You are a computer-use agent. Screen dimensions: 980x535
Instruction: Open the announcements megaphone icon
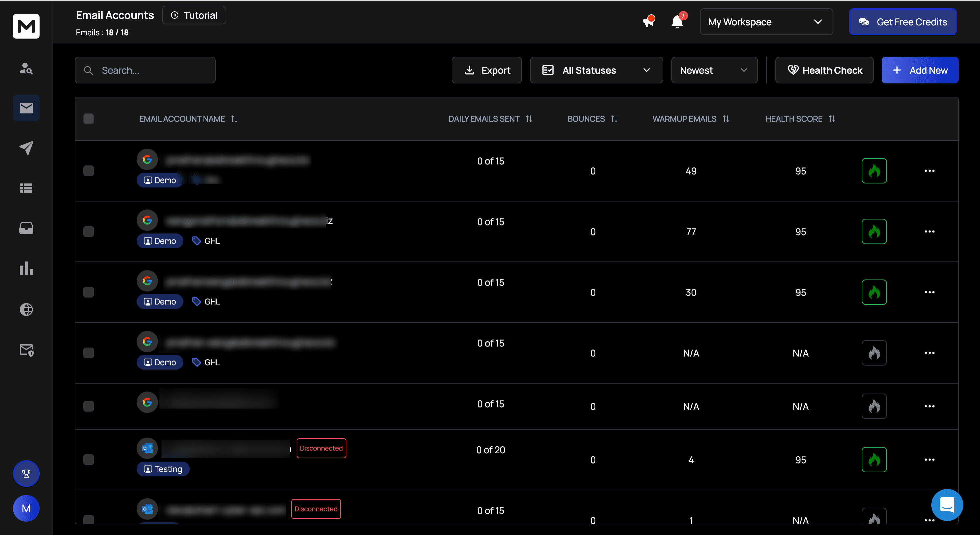(648, 22)
